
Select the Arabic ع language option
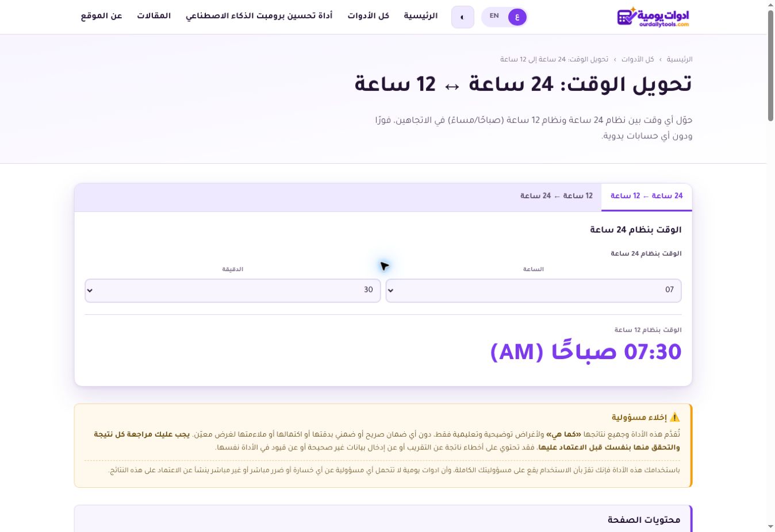click(517, 17)
